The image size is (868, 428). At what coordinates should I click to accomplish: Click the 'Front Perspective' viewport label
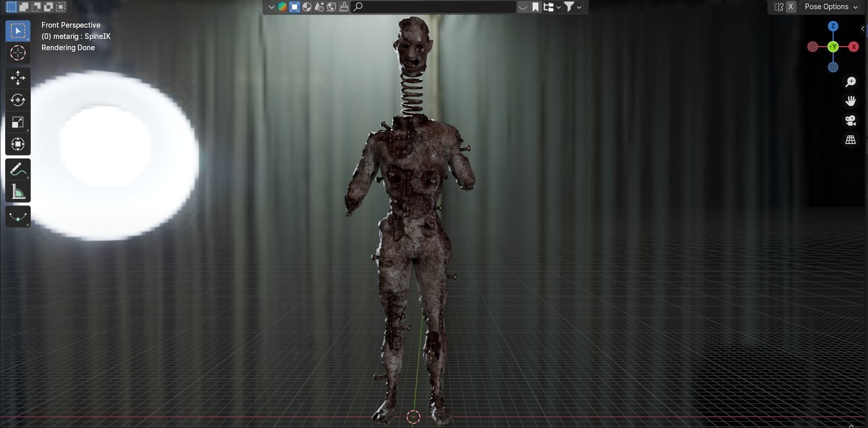point(71,25)
